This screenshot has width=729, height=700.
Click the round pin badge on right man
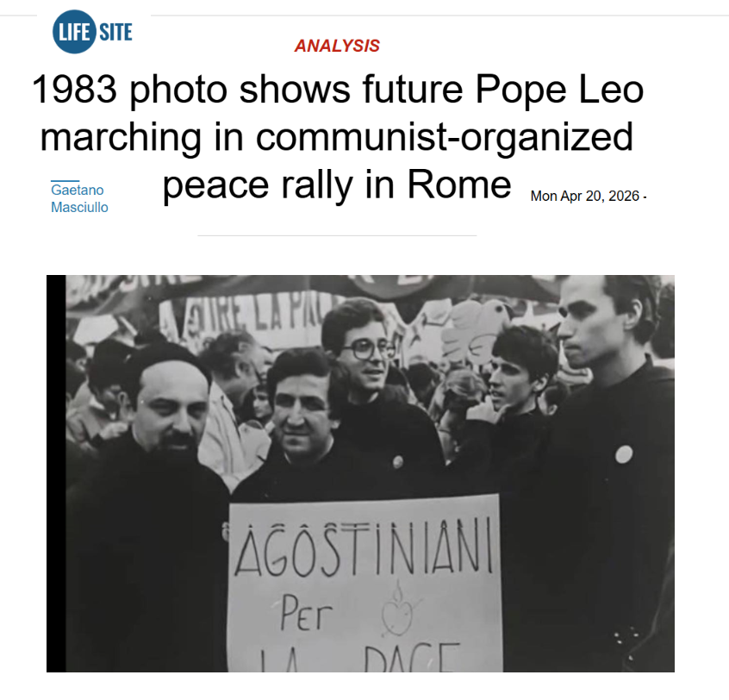624,453
